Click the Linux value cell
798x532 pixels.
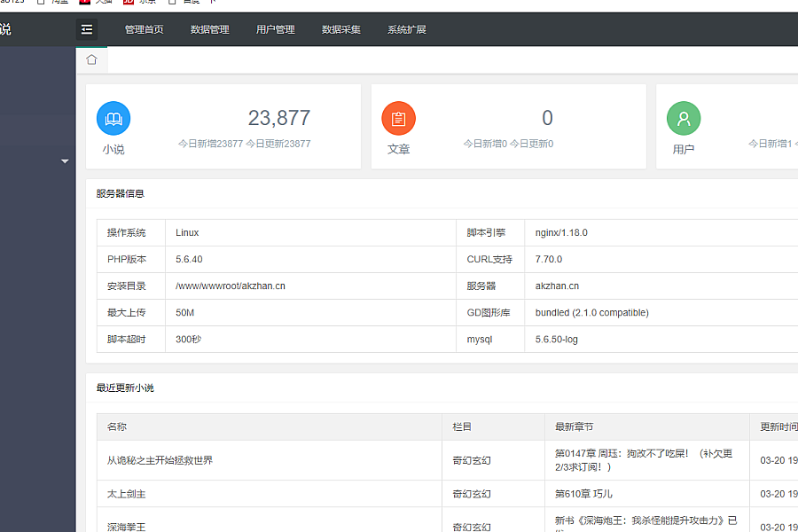[310, 232]
